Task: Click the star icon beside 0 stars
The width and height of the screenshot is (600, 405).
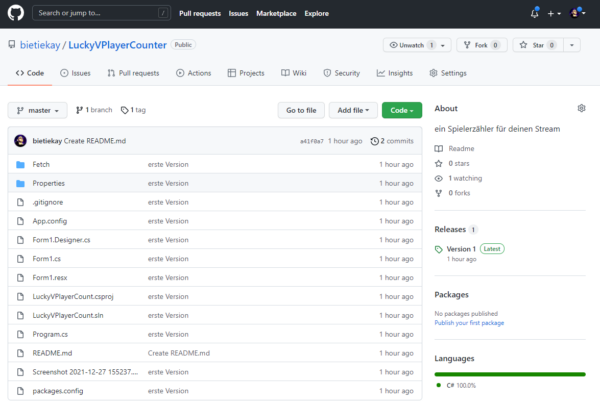Action: [x=439, y=163]
